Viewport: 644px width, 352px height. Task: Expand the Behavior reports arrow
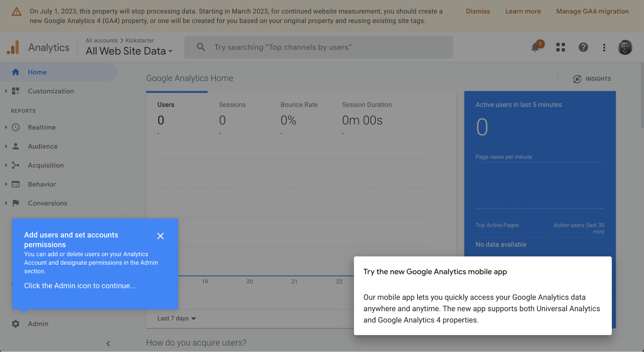(6, 184)
